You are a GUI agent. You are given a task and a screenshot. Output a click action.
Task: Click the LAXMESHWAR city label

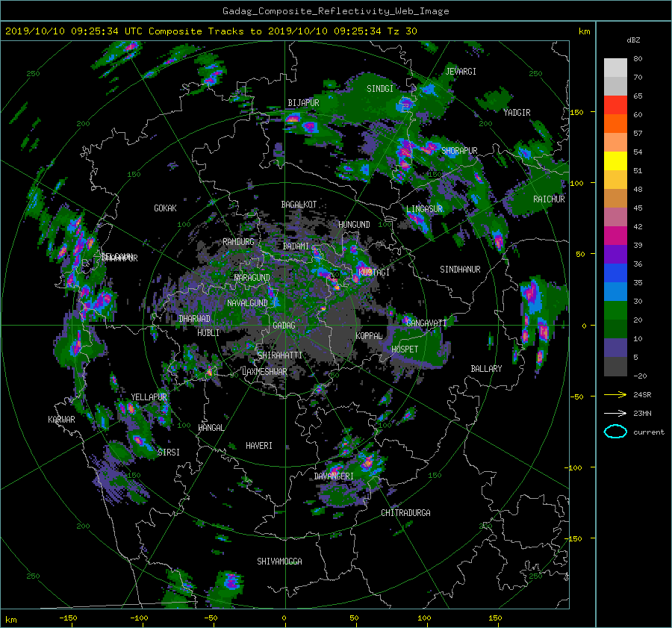tap(264, 372)
